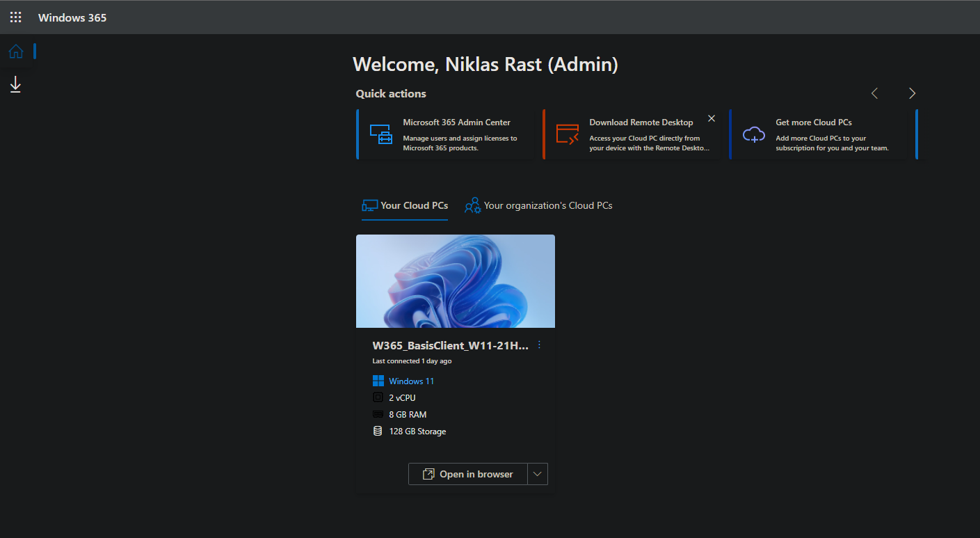980x538 pixels.
Task: Click the Open in browser button
Action: pos(468,474)
